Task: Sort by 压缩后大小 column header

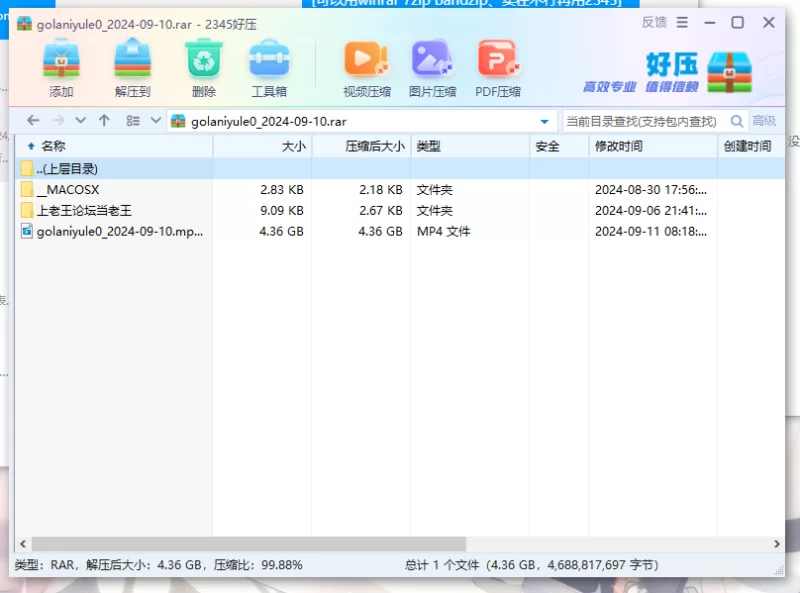Action: click(x=361, y=146)
